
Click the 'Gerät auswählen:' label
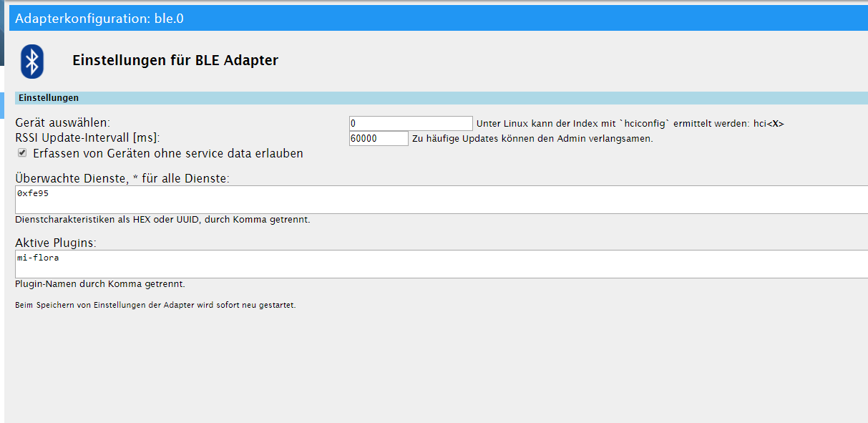[63, 123]
